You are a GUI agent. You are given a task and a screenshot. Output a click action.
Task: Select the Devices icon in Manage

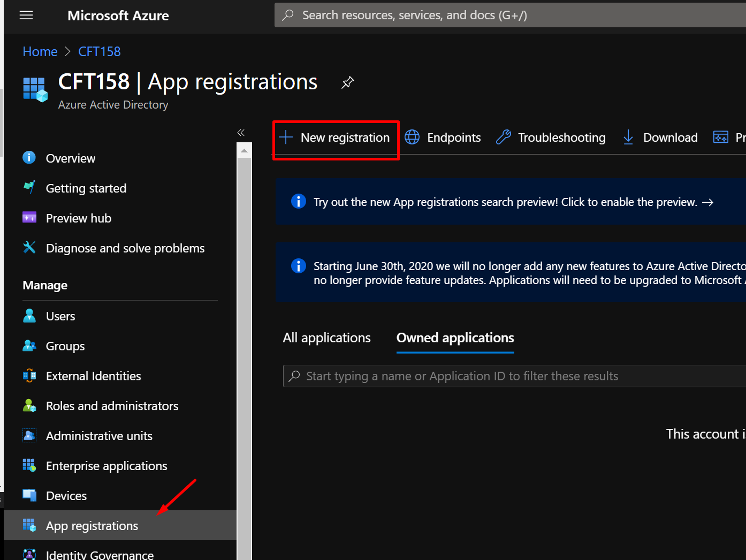(29, 496)
